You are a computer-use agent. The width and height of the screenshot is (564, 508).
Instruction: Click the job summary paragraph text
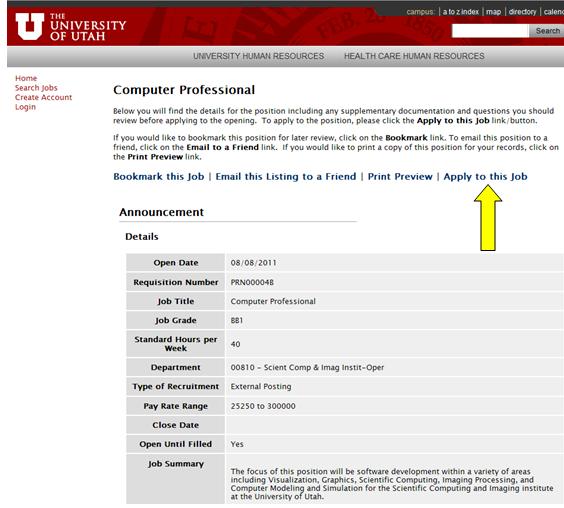pyautogui.click(x=392, y=484)
